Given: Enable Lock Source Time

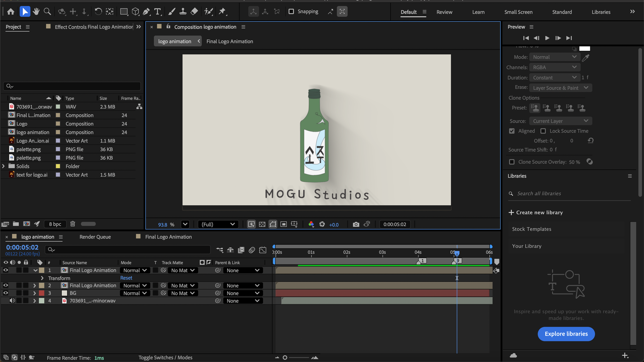Looking at the screenshot, I should click(x=544, y=131).
